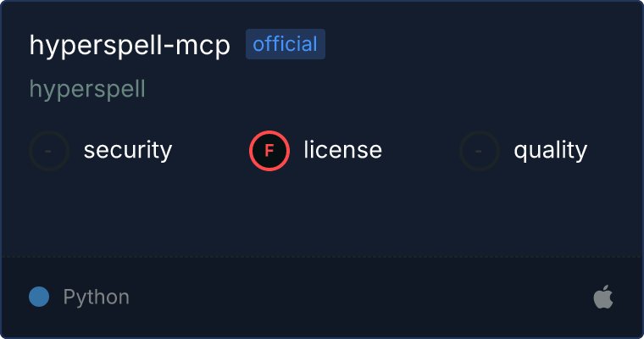Click the empty quality score circle
644x339 pixels.
[480, 151]
